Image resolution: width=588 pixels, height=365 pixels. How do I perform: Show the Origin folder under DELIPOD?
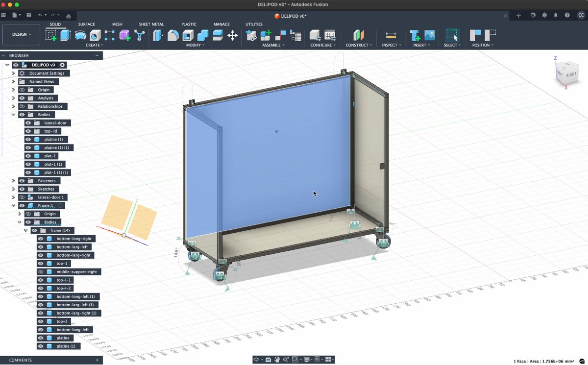point(22,90)
